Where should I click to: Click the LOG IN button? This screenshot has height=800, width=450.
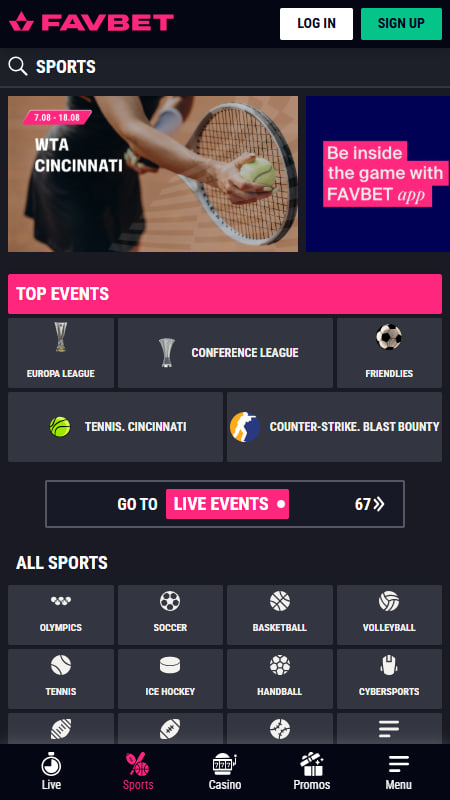point(316,23)
